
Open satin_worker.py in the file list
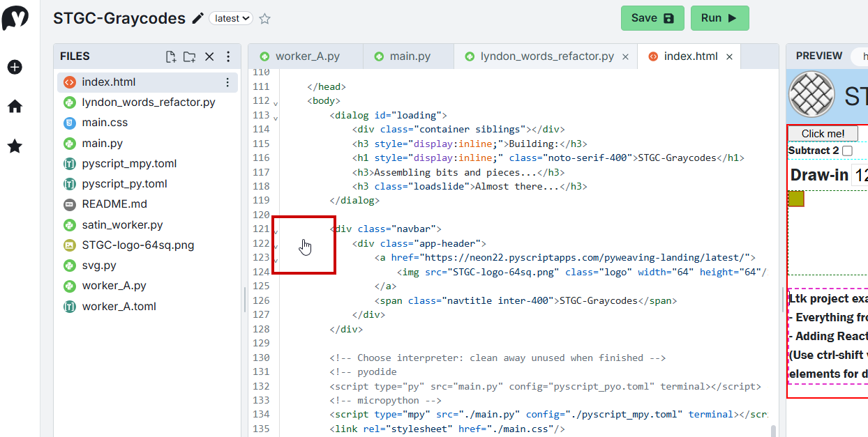point(122,225)
